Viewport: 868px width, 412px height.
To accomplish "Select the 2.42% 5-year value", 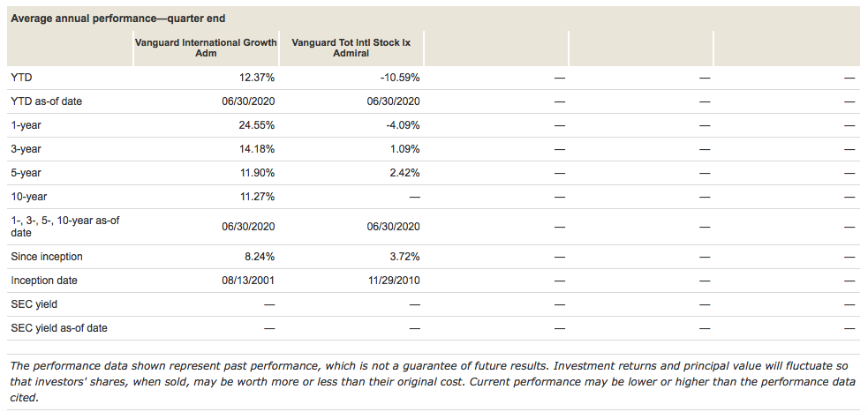I will pos(404,172).
